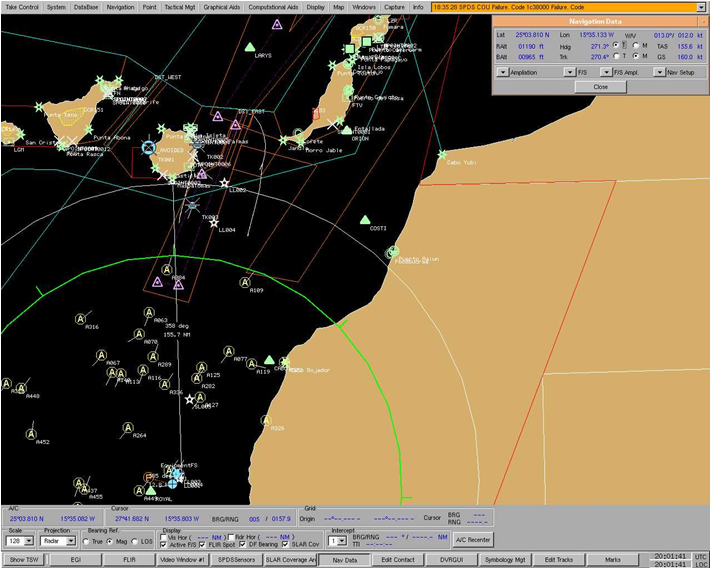The image size is (711, 569).
Task: Open the Tactical Mgt menu
Action: click(x=180, y=7)
